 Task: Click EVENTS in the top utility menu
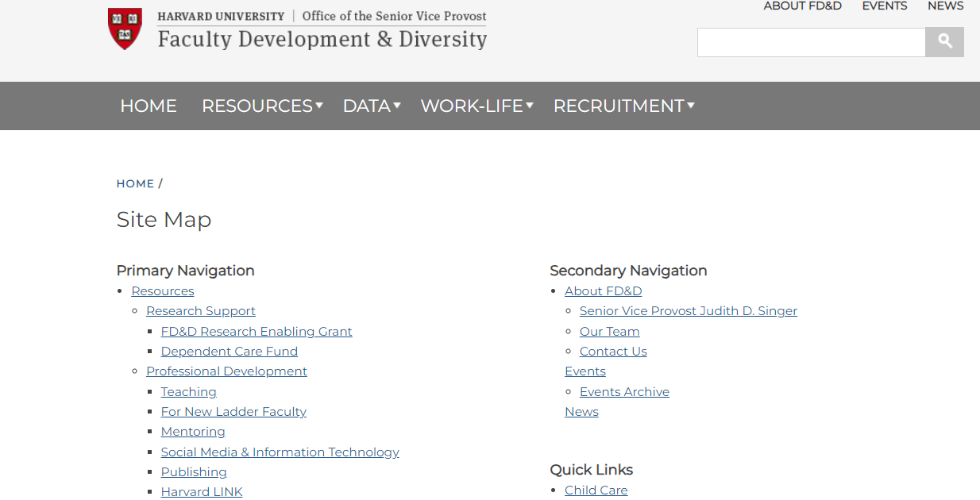pos(884,6)
